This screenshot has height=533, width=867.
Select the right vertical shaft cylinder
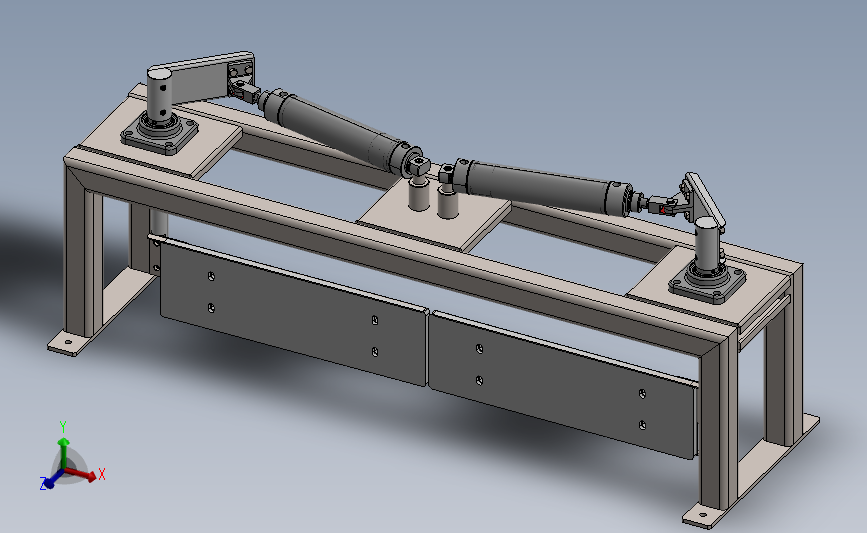coord(707,244)
